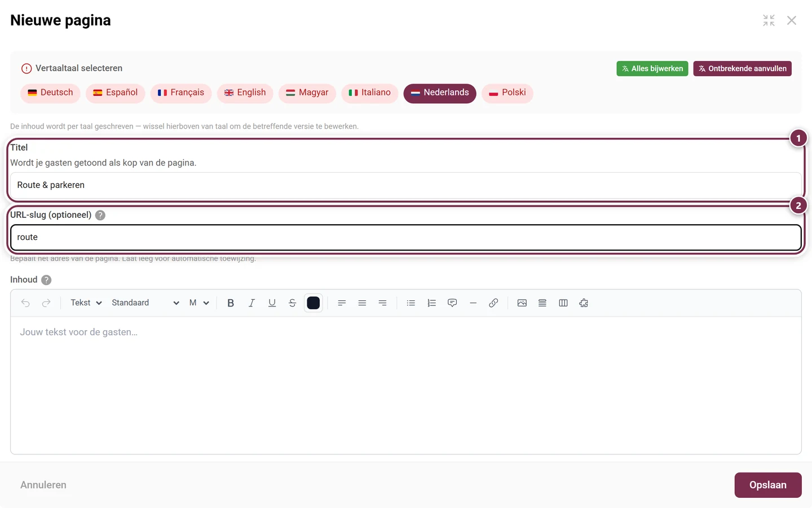
Task: Cancel with the Annuleren button
Action: (x=43, y=485)
